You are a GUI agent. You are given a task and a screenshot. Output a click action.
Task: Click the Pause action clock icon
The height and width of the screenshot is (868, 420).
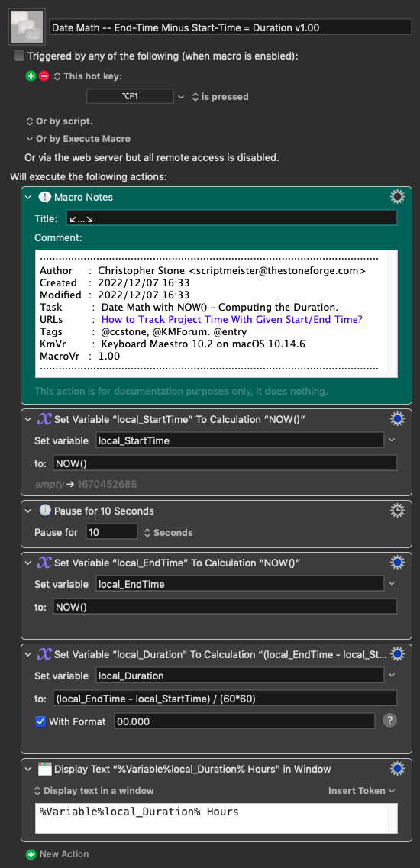click(x=44, y=511)
